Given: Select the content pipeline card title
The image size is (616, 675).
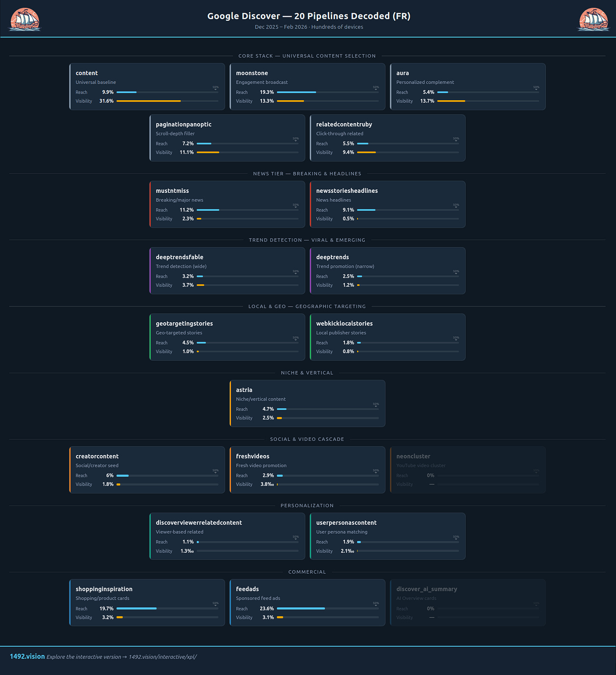Looking at the screenshot, I should (x=87, y=73).
